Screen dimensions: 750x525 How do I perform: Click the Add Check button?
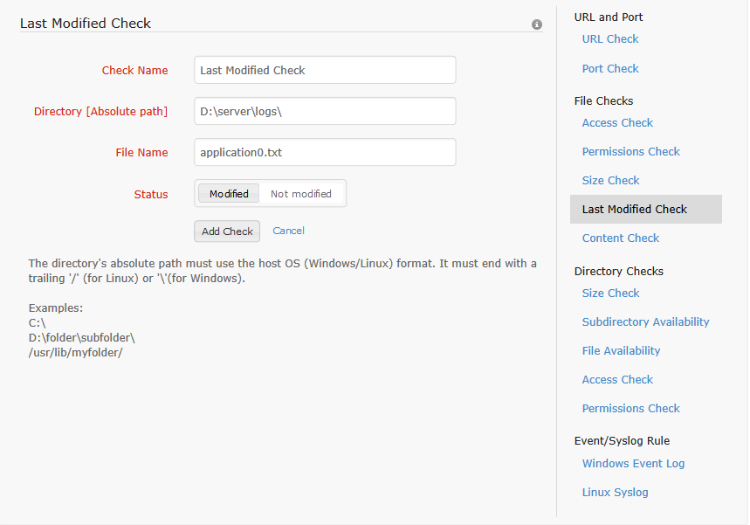coord(227,231)
